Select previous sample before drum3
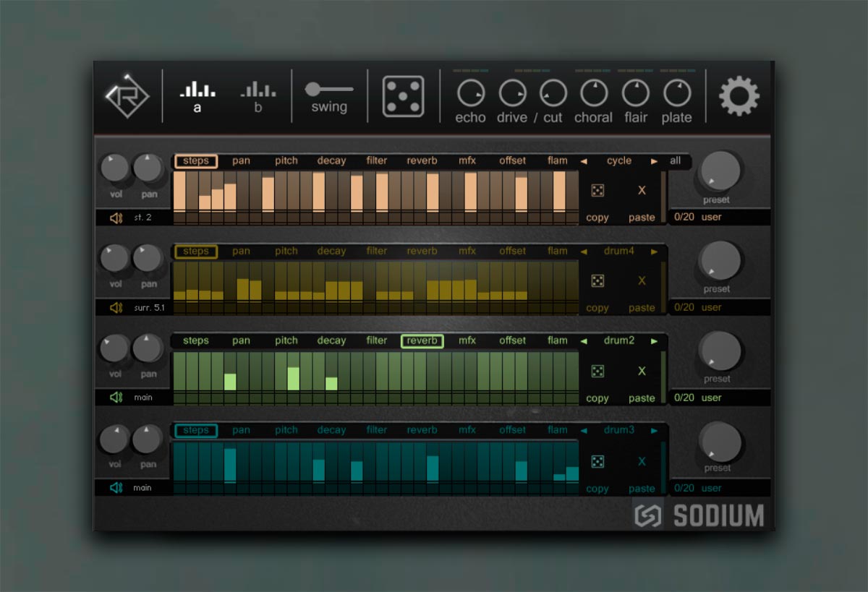868x592 pixels. 584,431
